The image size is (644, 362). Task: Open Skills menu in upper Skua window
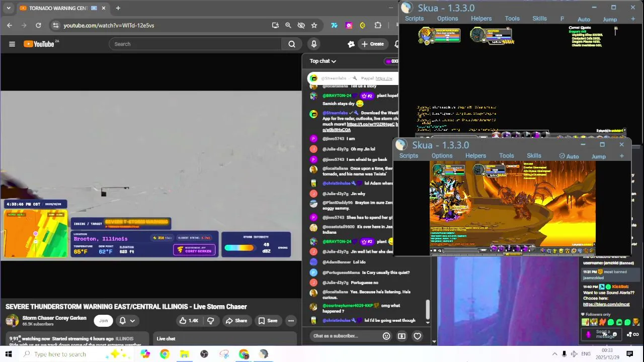click(x=540, y=19)
